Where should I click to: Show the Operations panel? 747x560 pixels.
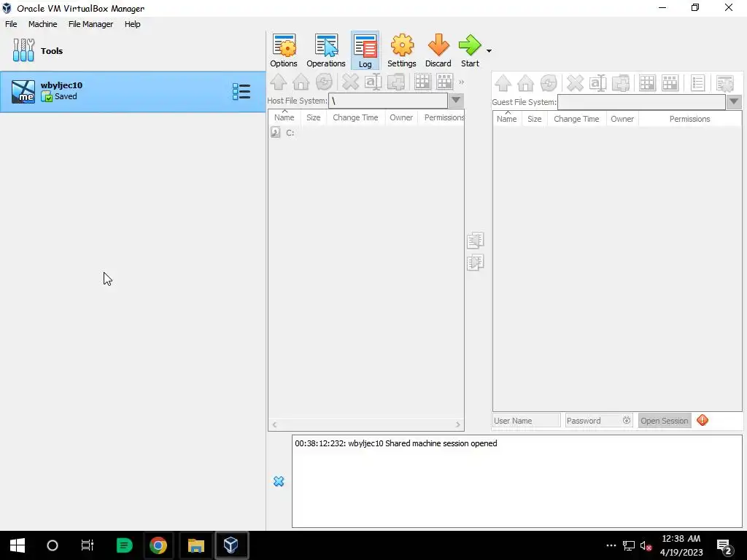pyautogui.click(x=326, y=50)
